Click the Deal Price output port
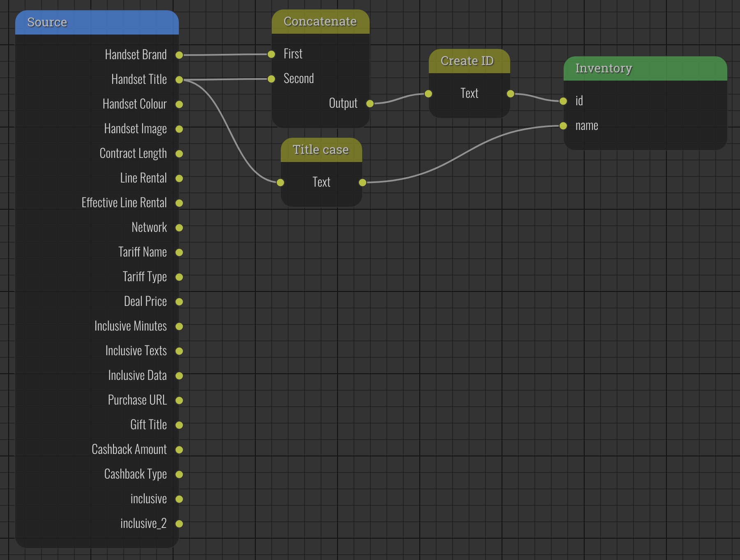Image resolution: width=740 pixels, height=560 pixels. (x=179, y=301)
